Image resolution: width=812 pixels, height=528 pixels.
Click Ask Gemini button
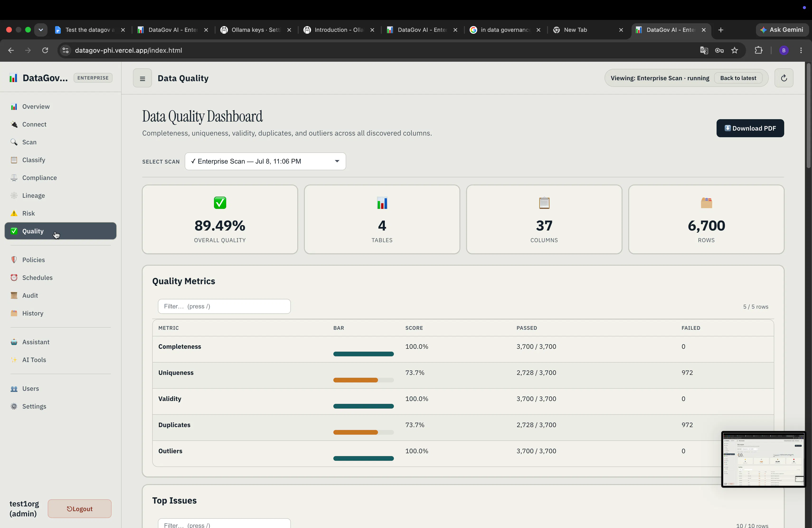782,30
